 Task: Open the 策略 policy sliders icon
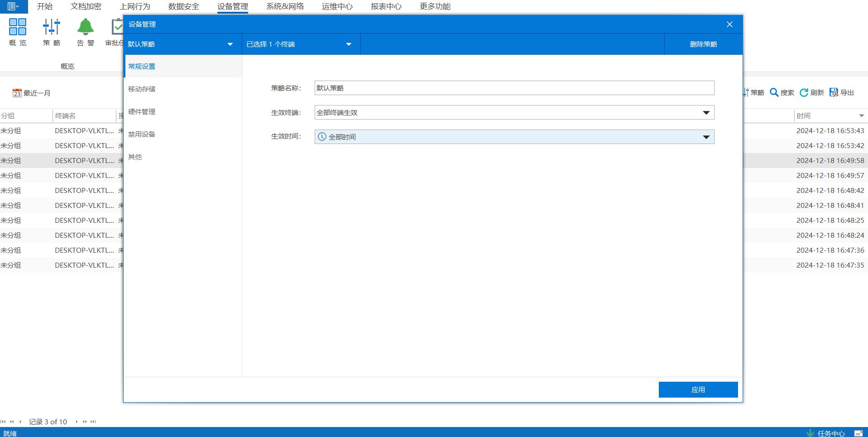click(x=52, y=27)
